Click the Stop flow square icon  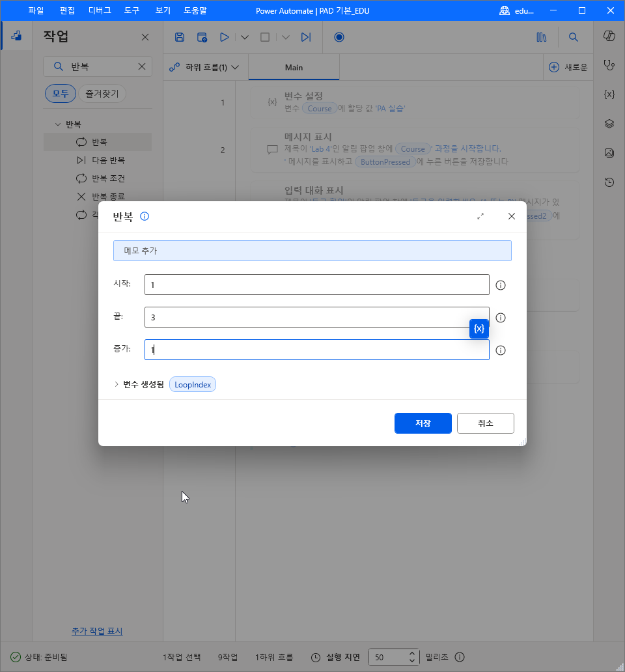tap(265, 37)
